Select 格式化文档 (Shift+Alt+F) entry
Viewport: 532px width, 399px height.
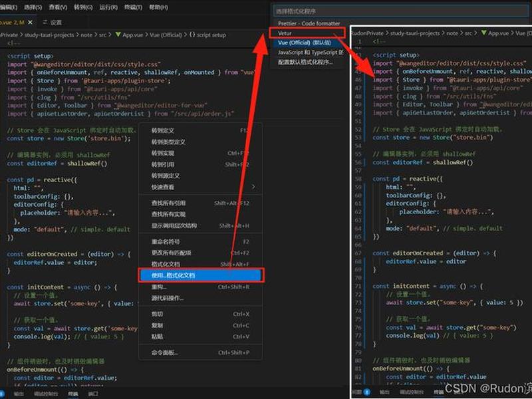coord(201,264)
